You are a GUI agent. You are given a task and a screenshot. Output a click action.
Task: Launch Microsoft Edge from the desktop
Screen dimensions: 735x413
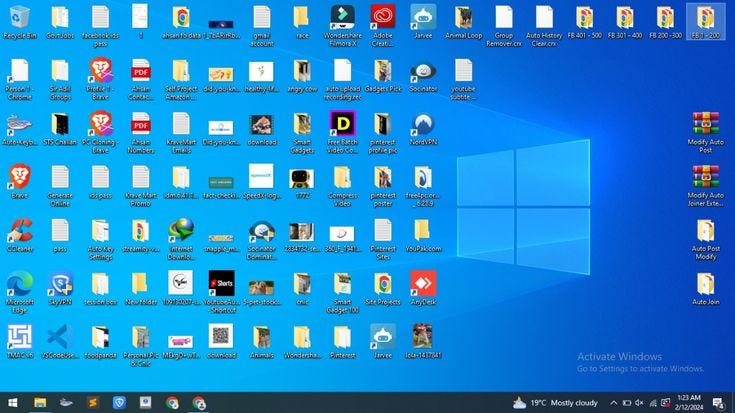pos(20,293)
